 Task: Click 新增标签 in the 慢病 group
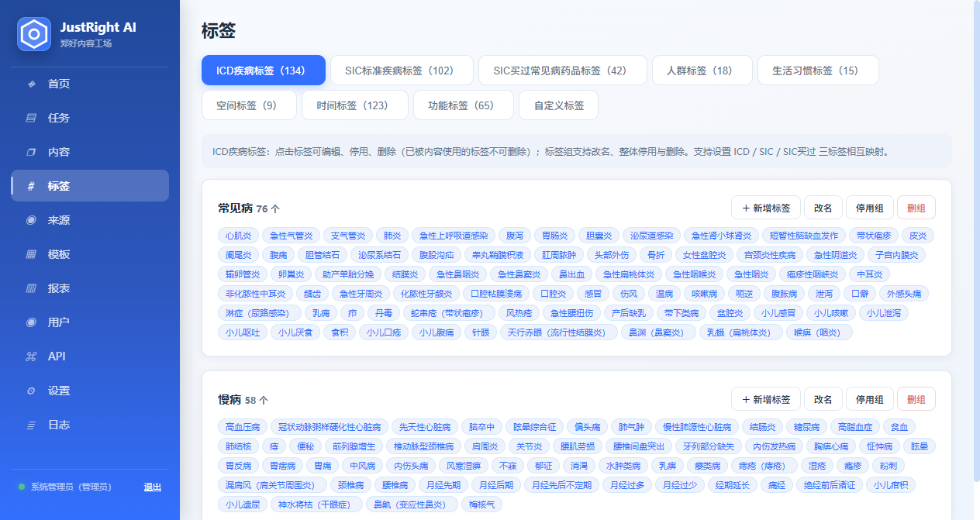pyautogui.click(x=766, y=399)
